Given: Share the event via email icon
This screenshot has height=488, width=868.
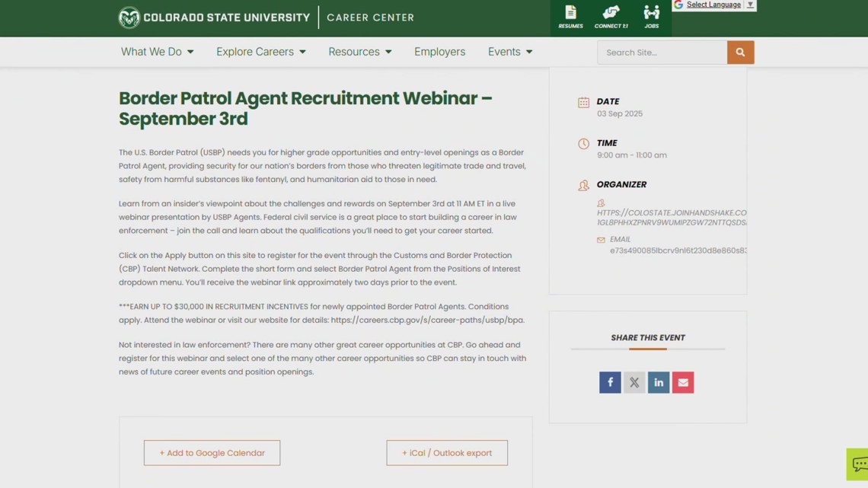Looking at the screenshot, I should 682,382.
